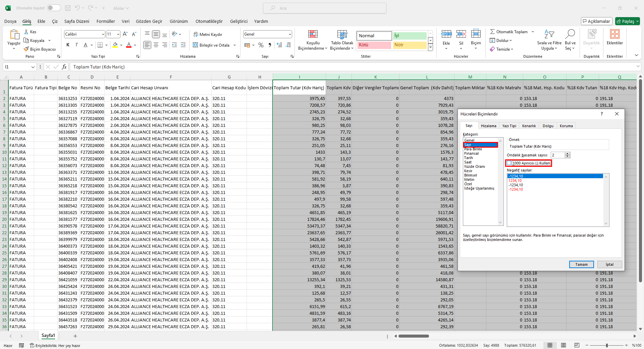
Task: Click the Sayfa1 sheet tab
Action: [x=48, y=336]
